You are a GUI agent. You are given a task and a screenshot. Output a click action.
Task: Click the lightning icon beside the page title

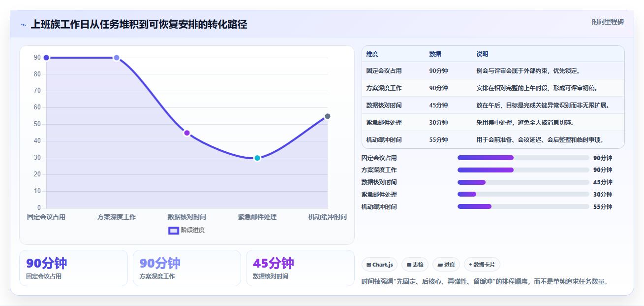23,25
